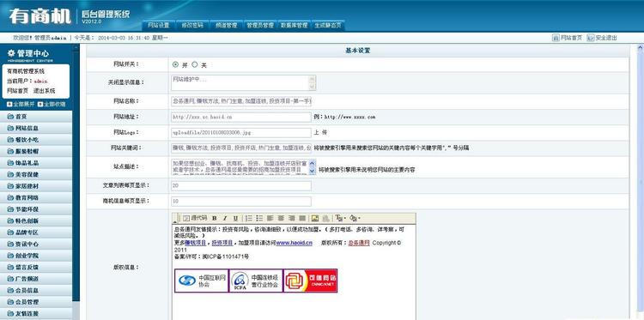644x320 pixels.
Task: Center align text in editor
Action: [281, 218]
